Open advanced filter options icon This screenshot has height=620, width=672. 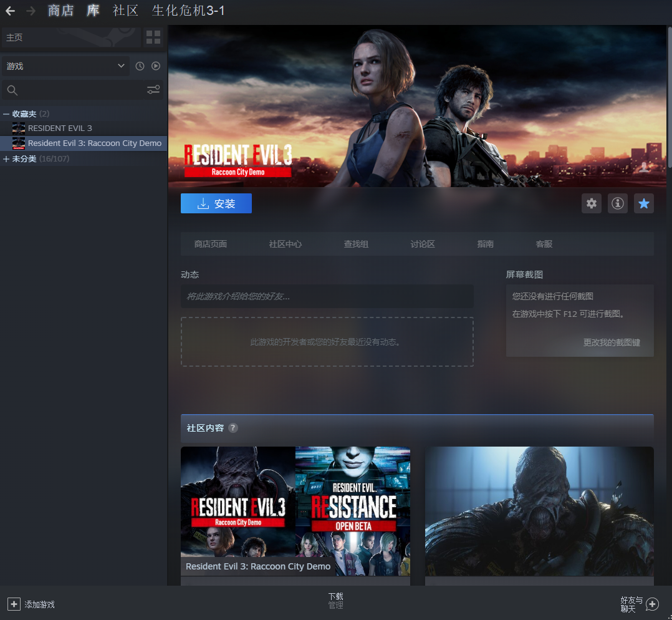pos(153,90)
